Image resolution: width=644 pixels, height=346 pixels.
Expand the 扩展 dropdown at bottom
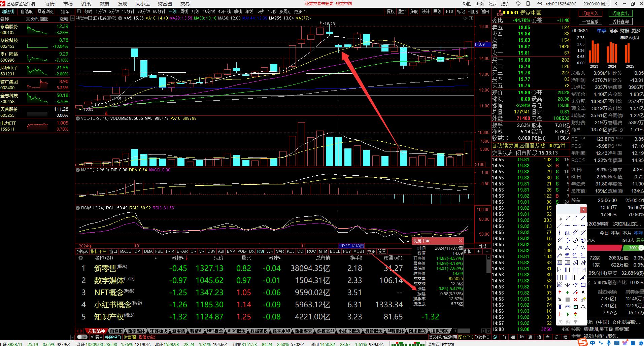(97, 337)
